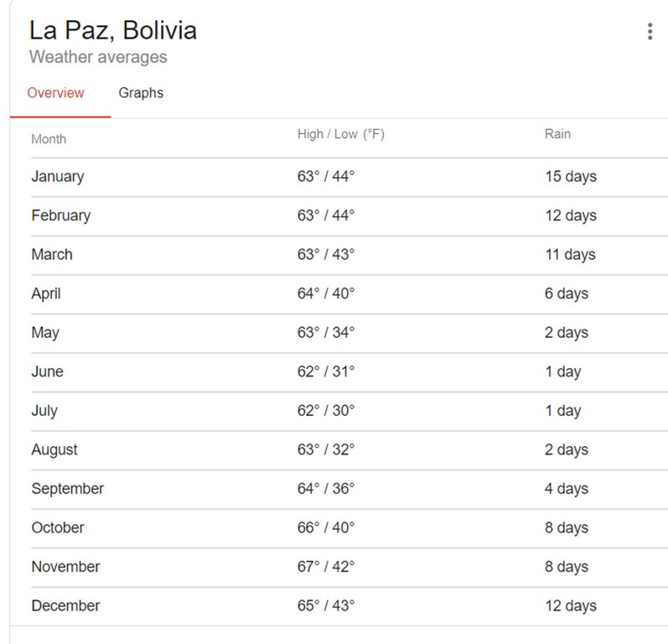This screenshot has height=644, width=668.
Task: Select the January row
Action: [58, 177]
